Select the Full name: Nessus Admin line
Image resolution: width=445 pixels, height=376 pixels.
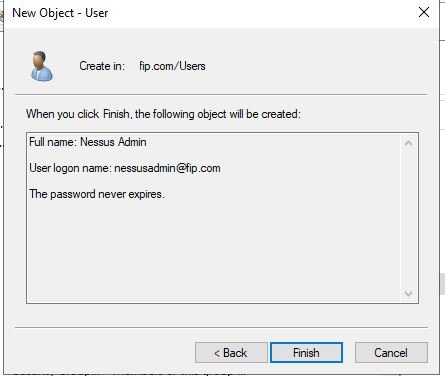pyautogui.click(x=88, y=142)
